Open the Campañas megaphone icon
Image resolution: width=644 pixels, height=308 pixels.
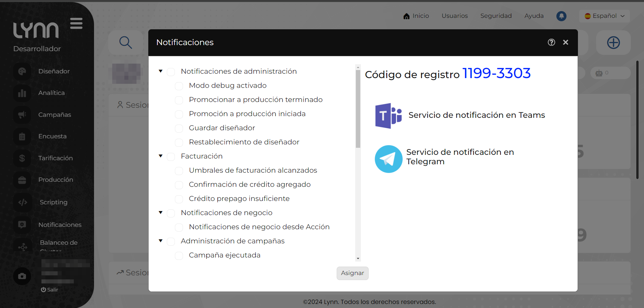tap(22, 115)
